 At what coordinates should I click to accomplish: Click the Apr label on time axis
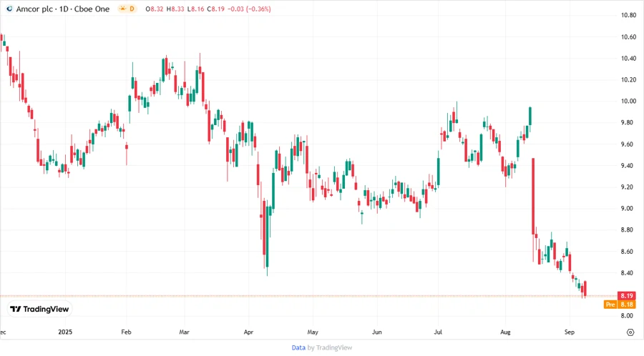point(248,332)
